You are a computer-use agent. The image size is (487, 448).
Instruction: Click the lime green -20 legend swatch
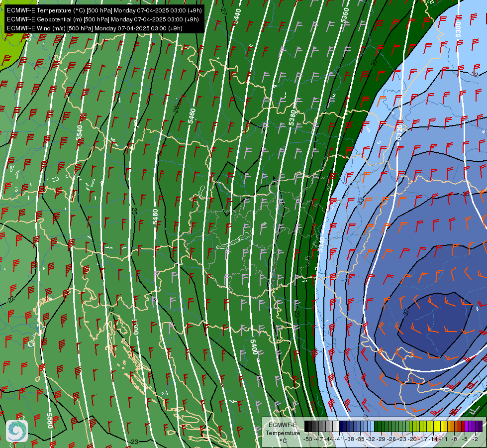pyautogui.click(x=414, y=426)
